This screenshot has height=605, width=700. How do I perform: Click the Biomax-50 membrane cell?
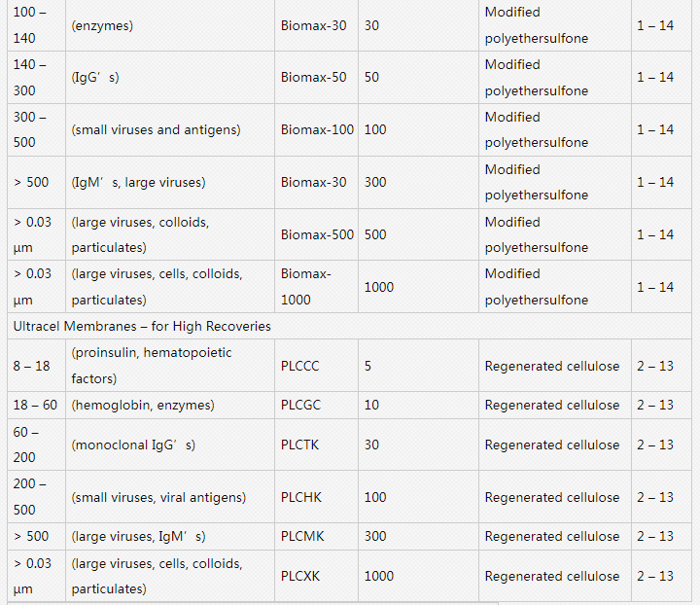pos(313,78)
